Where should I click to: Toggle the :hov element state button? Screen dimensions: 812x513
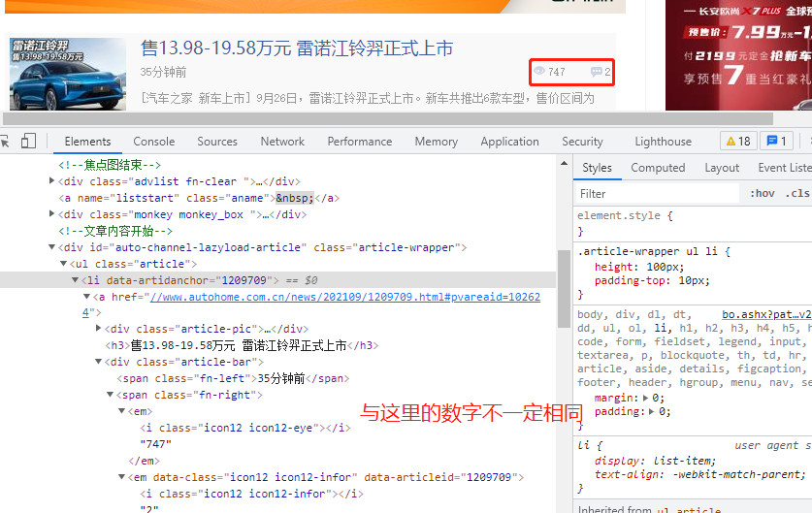point(763,194)
